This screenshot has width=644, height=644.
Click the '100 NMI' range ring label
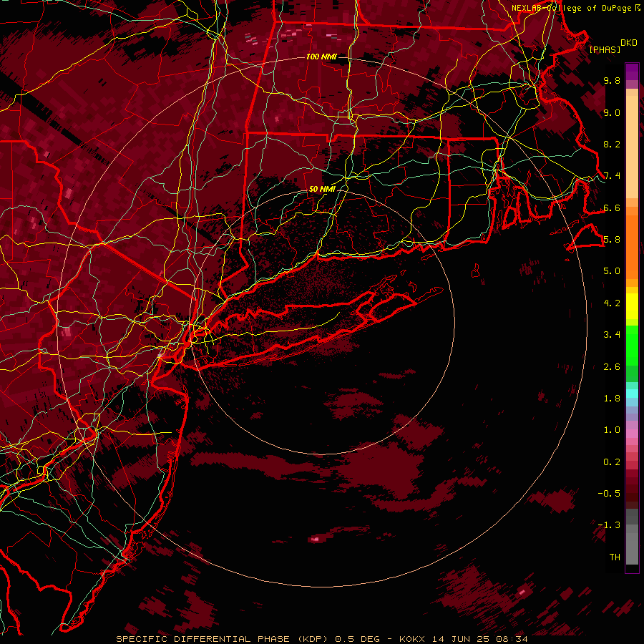click(x=321, y=57)
